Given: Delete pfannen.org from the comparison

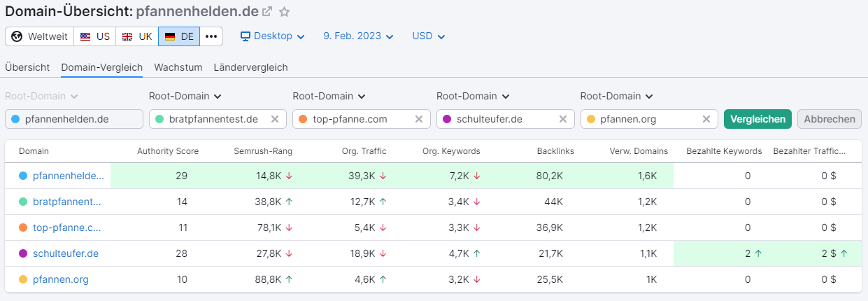Looking at the screenshot, I should (706, 119).
